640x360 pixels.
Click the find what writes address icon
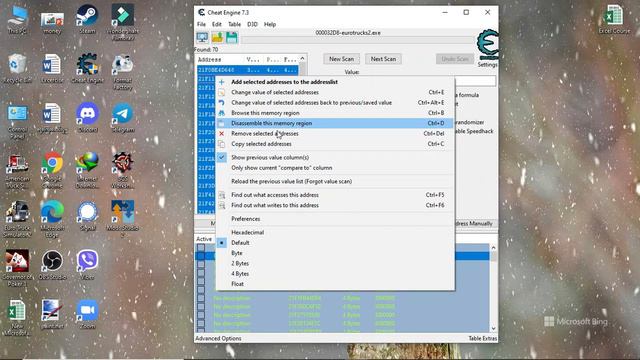click(x=222, y=206)
